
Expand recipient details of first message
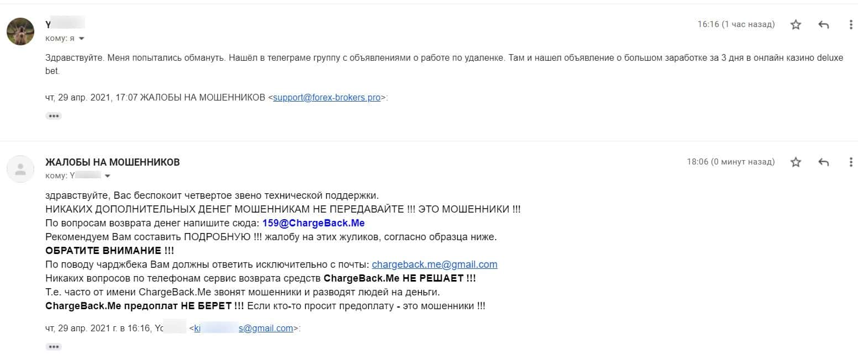click(82, 39)
